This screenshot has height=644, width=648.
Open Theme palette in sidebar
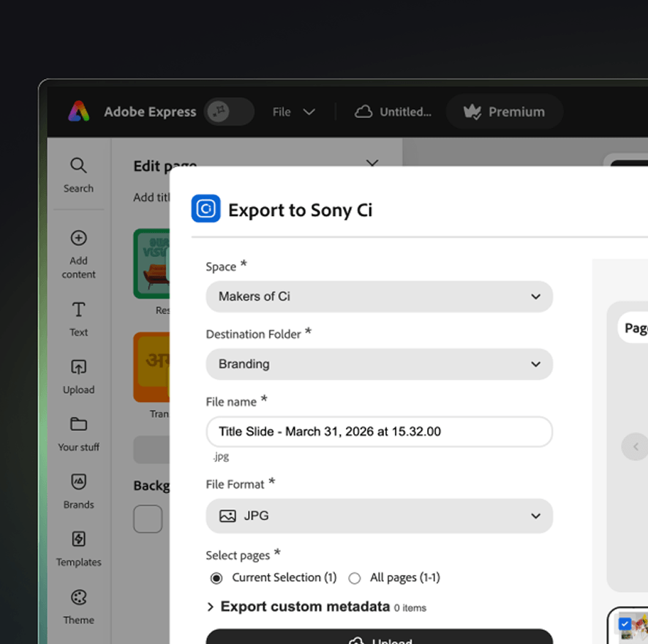pyautogui.click(x=78, y=607)
